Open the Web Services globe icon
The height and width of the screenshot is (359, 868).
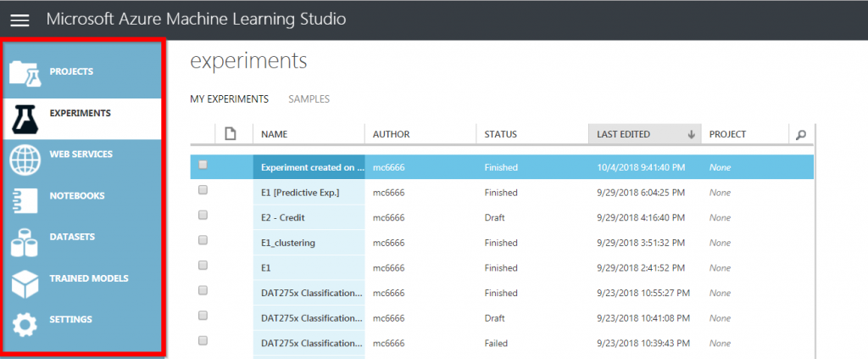(x=25, y=155)
